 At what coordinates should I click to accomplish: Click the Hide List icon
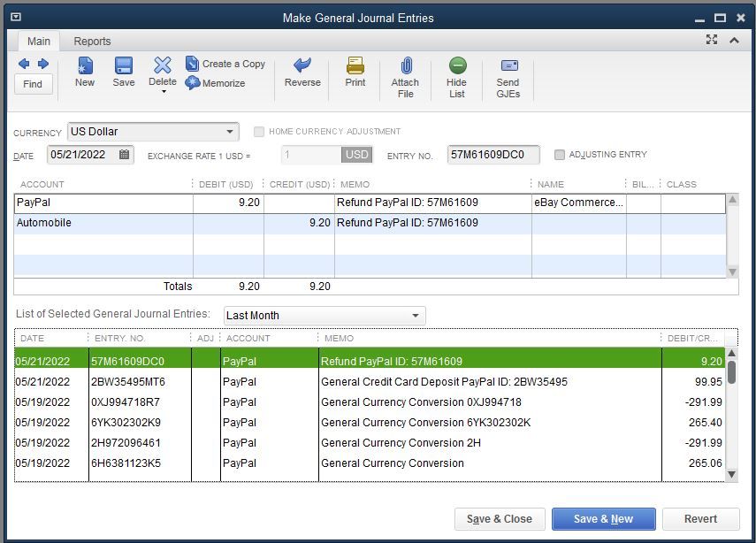pyautogui.click(x=457, y=66)
